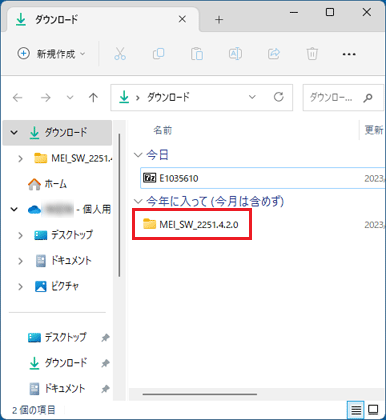The width and height of the screenshot is (386, 420).
Task: Expand MEI_SW_2251 node in navigation pane
Action: [x=20, y=158]
